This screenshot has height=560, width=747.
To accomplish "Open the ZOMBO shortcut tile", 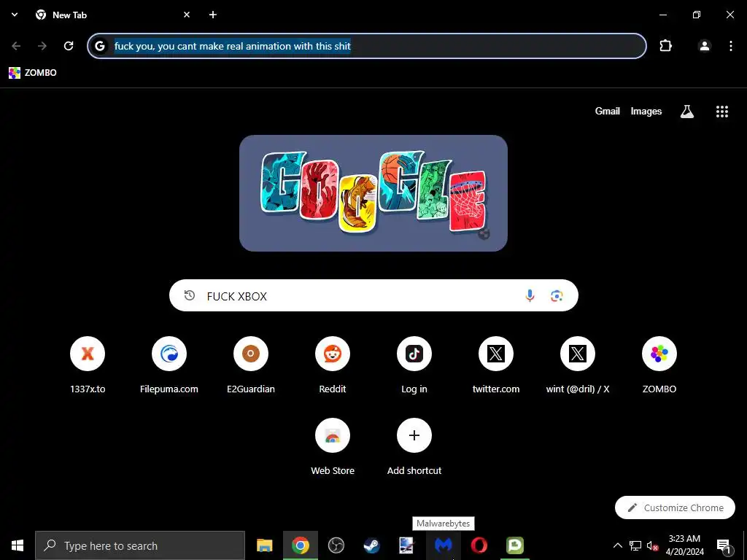I will click(x=659, y=365).
